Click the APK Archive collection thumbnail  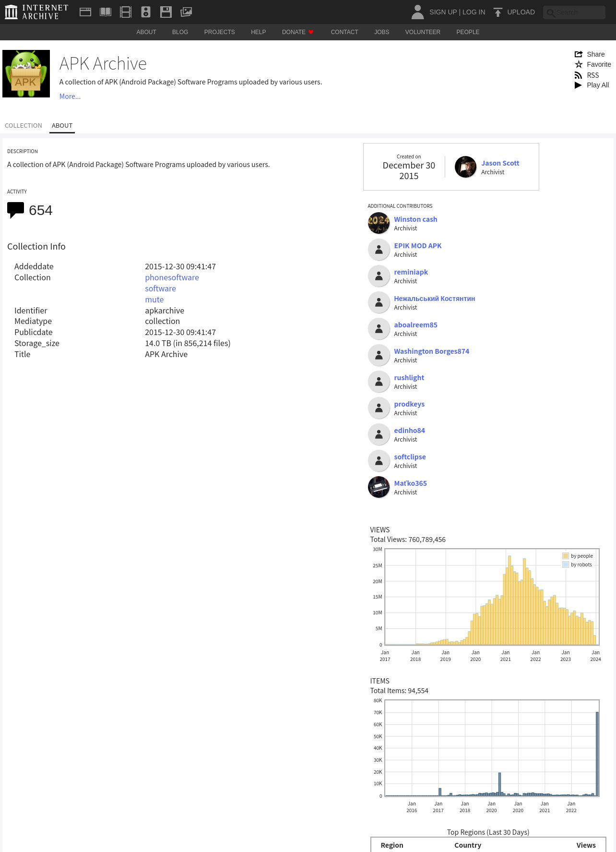pos(26,73)
